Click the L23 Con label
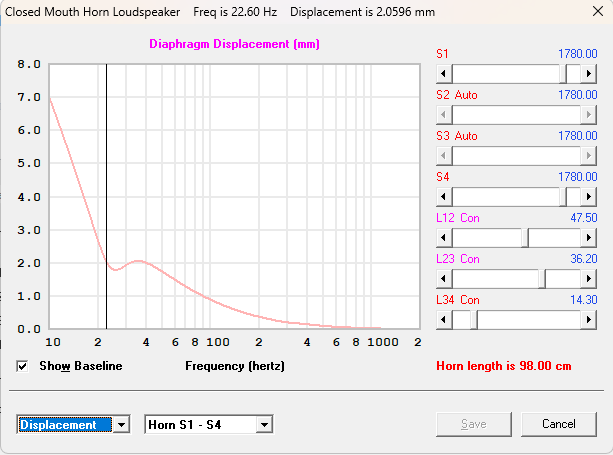613x455 pixels. pyautogui.click(x=458, y=259)
